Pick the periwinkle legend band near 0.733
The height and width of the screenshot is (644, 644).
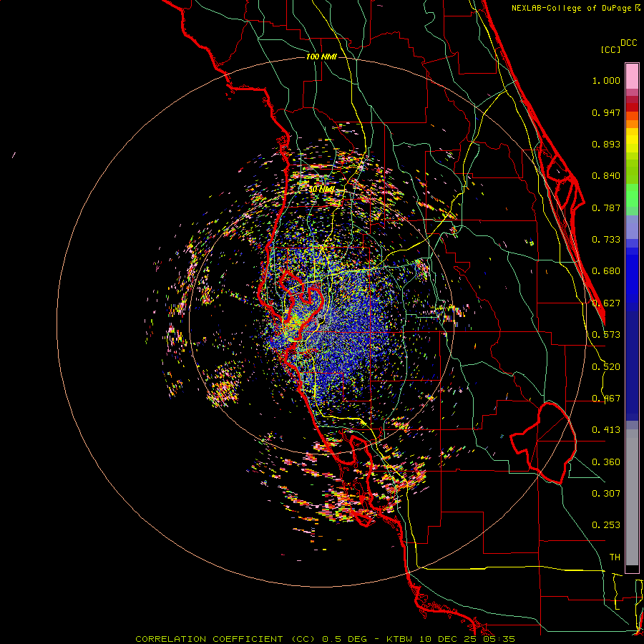click(x=632, y=227)
